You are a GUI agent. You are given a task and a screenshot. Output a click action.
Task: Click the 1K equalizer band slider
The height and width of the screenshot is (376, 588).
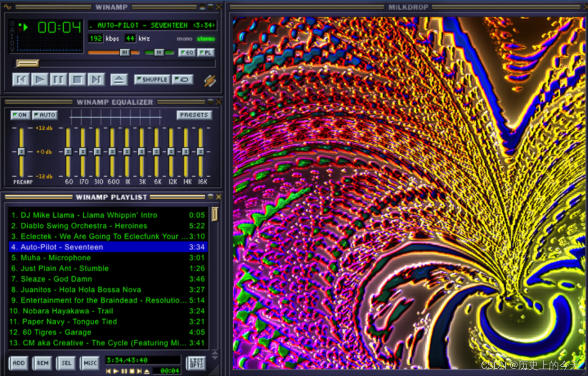point(127,151)
